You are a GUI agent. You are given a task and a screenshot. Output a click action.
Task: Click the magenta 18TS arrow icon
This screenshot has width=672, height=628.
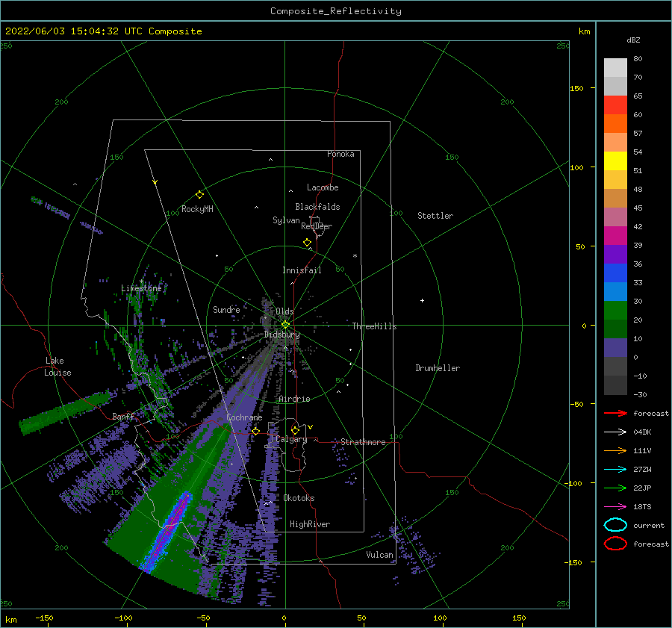click(615, 507)
